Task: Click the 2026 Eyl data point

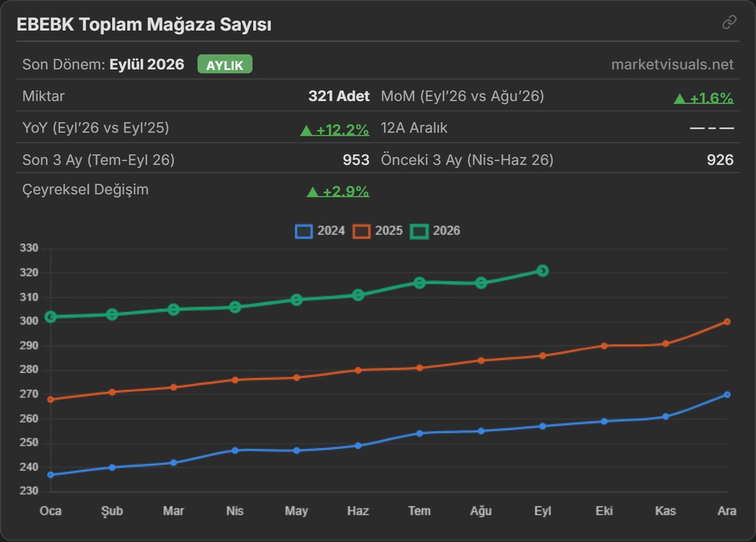Action: click(542, 271)
